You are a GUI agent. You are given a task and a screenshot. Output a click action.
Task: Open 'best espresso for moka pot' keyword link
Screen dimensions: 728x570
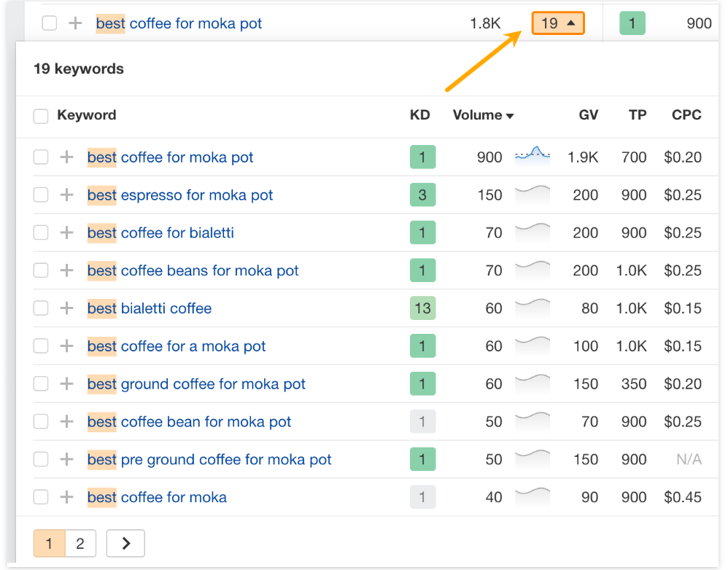click(180, 195)
